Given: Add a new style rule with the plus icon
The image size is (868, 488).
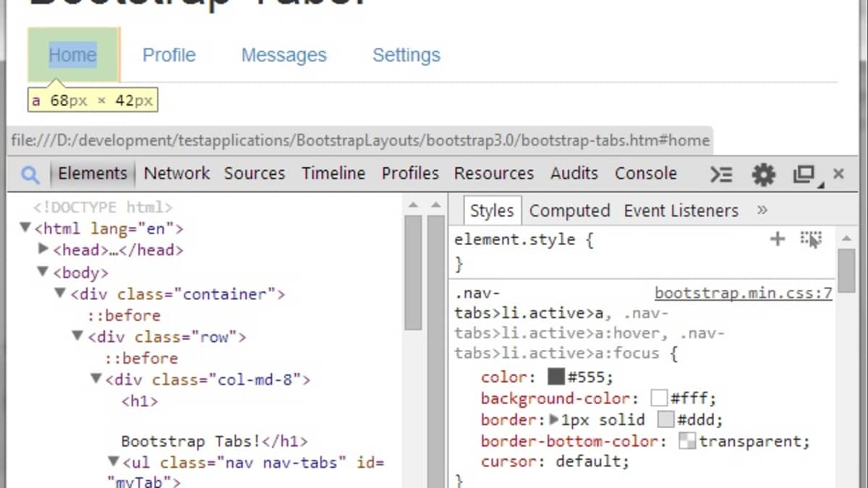Looking at the screenshot, I should point(777,239).
